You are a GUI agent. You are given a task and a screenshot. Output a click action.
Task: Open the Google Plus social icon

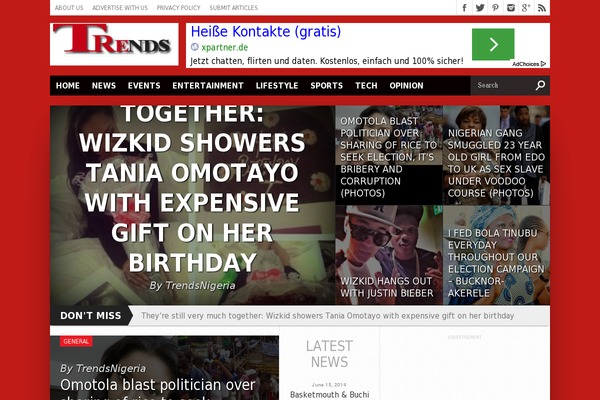[526, 8]
